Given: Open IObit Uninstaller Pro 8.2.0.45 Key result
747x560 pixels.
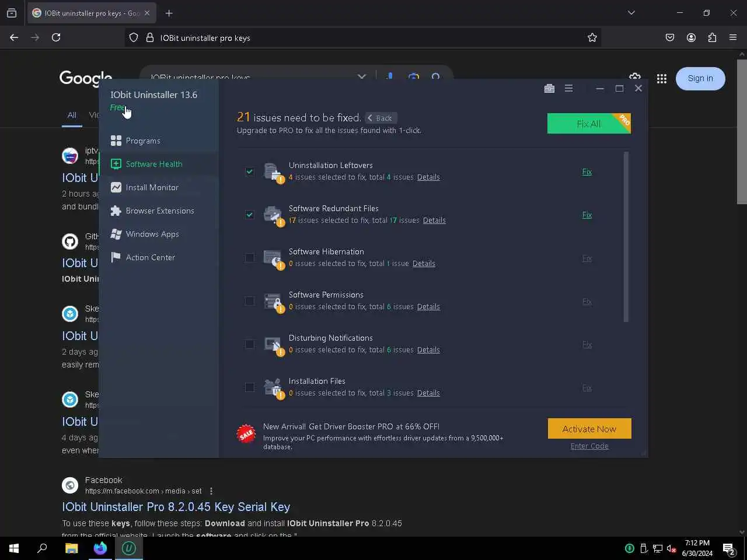Looking at the screenshot, I should click(176, 507).
